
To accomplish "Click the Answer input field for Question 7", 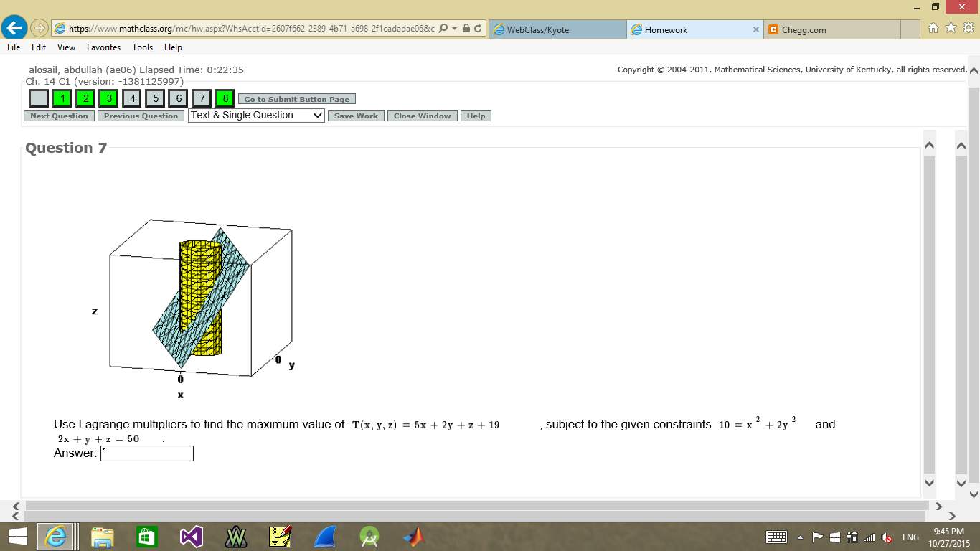I will [x=146, y=453].
